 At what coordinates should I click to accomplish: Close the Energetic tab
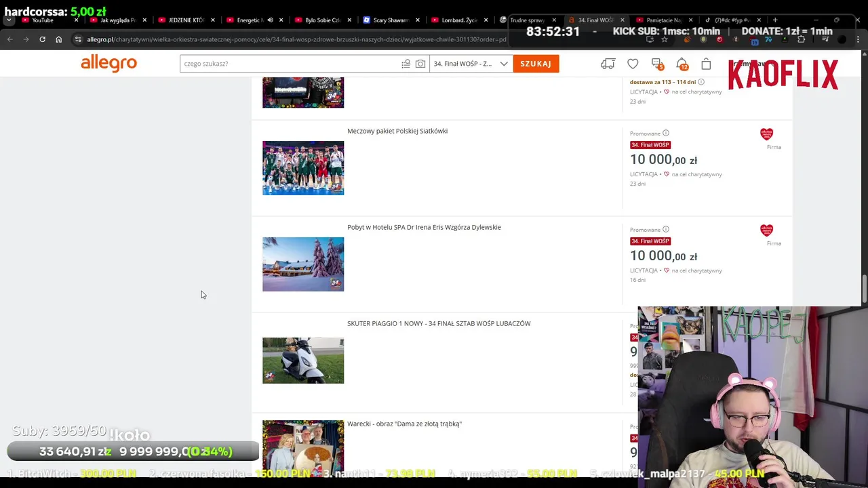pyautogui.click(x=281, y=20)
